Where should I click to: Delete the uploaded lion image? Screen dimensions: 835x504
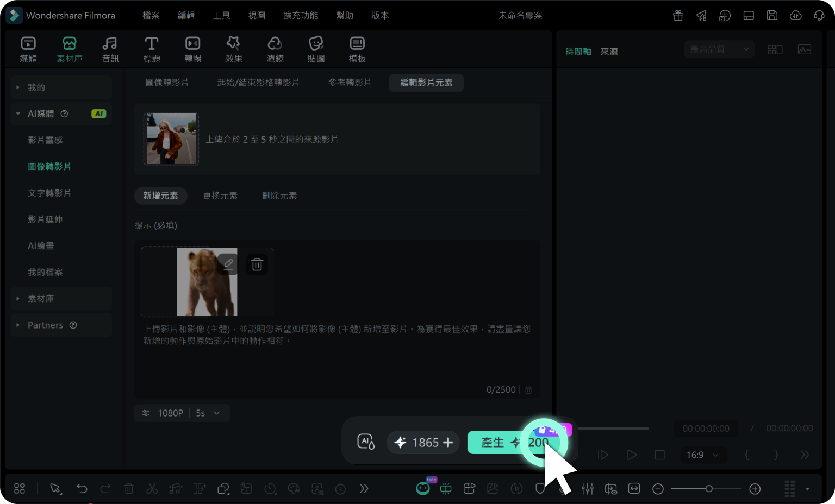click(x=257, y=264)
